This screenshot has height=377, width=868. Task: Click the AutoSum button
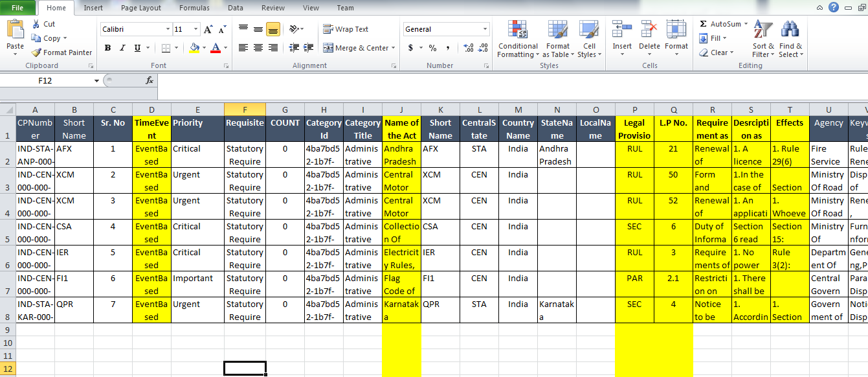pyautogui.click(x=720, y=24)
